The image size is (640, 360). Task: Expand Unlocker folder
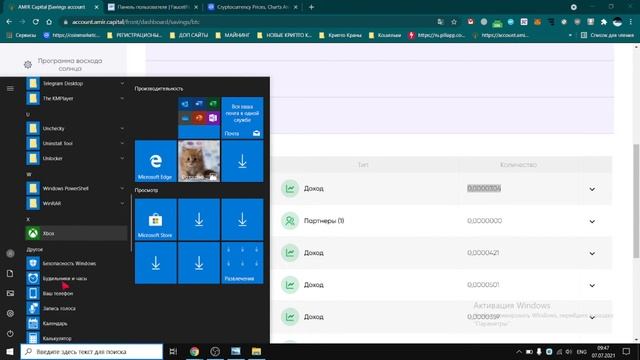click(76, 158)
